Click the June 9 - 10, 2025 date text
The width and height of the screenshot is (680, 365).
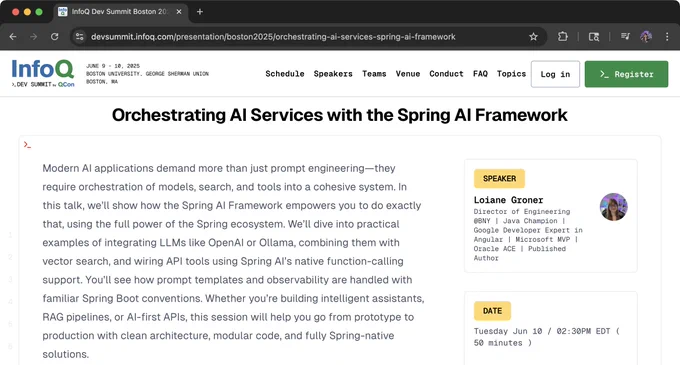[113, 66]
